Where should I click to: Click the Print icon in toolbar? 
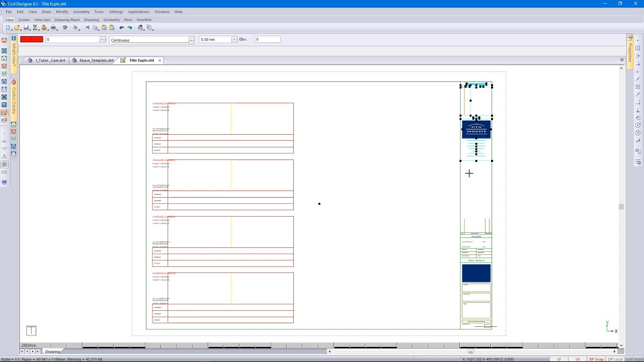53,28
